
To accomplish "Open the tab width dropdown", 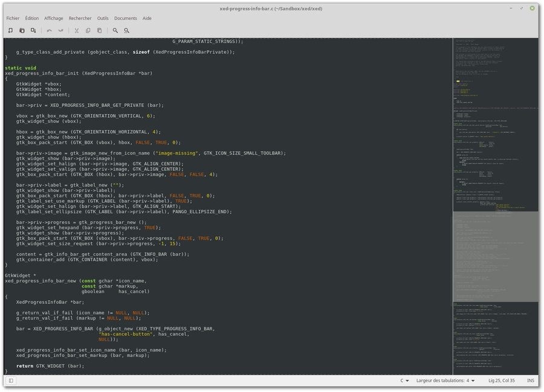I will (445, 381).
